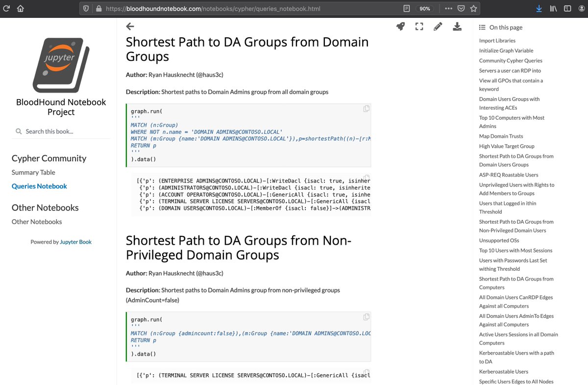Viewport: 588px width, 385px height.
Task: Jump to Servers a user can RDP into
Action: (x=510, y=71)
